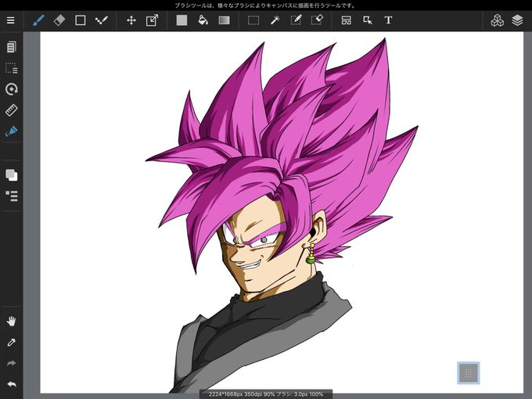Click the Undo arrow
Viewport: 532px width, 399px height.
[x=11, y=384]
